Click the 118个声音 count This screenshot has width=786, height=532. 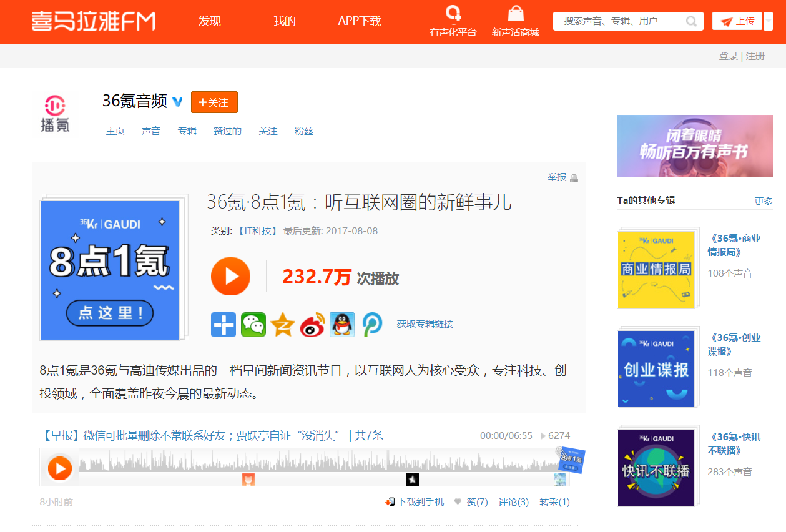730,373
